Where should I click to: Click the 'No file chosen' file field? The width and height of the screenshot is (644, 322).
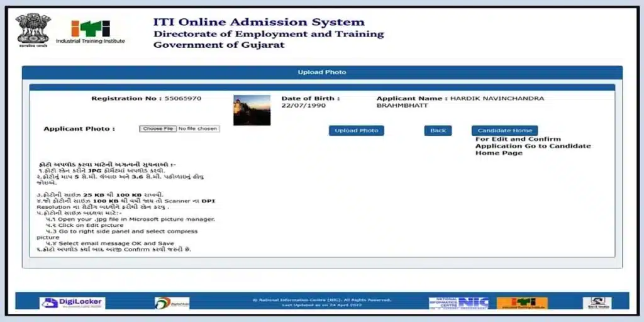click(x=197, y=129)
